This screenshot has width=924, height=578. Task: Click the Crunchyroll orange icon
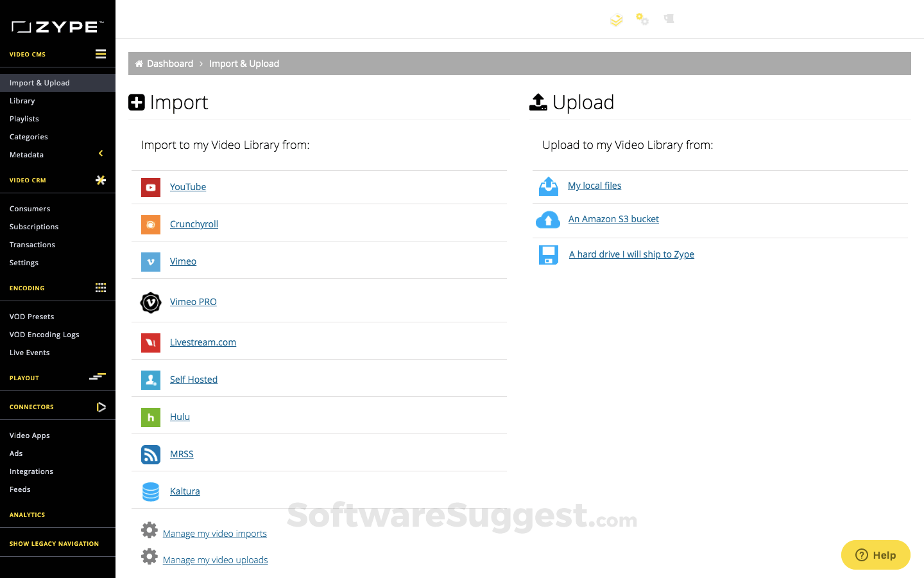[151, 225]
